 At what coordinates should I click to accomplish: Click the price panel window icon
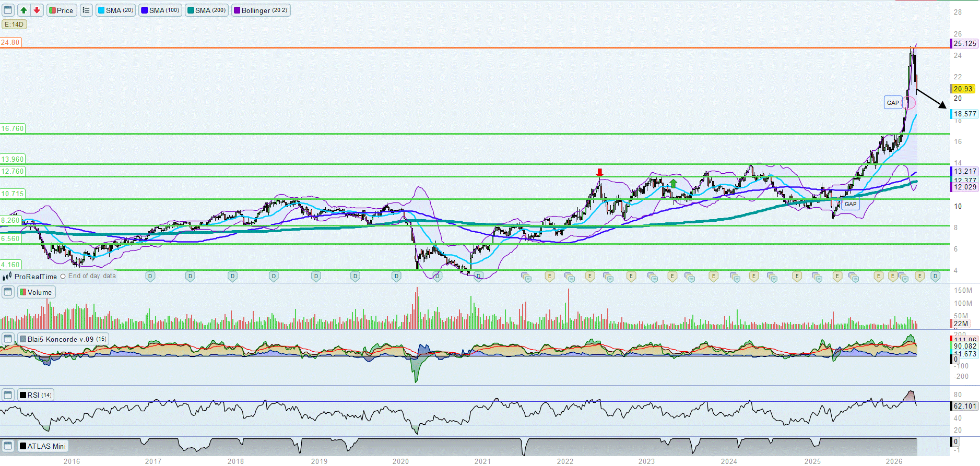pyautogui.click(x=8, y=10)
